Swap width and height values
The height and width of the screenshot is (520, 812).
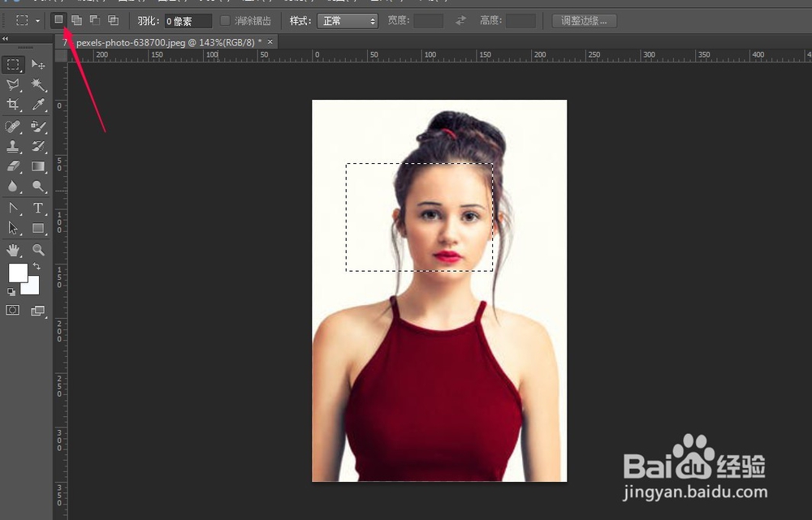click(460, 21)
